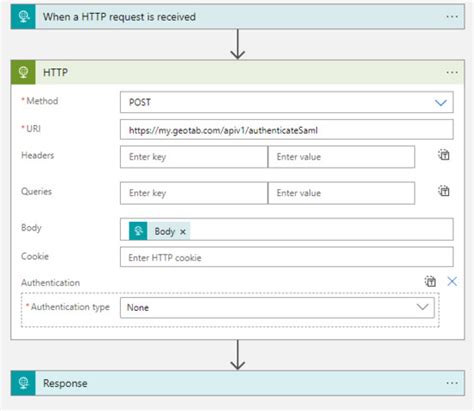Remove the Body token with its x
Image resolution: width=474 pixels, height=411 pixels.
183,232
